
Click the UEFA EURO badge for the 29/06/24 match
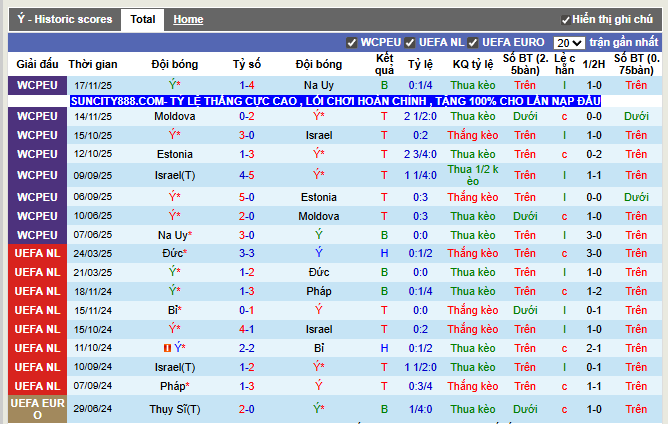(37, 409)
